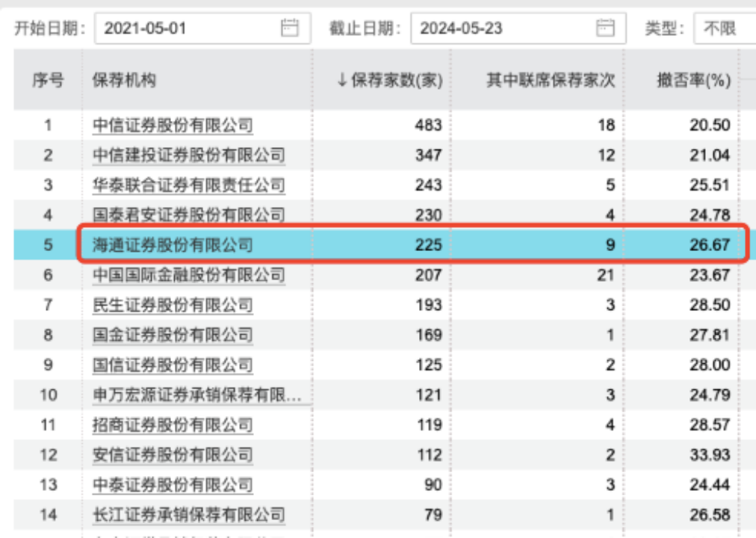This screenshot has width=756, height=538.
Task: Select the rate 33.93 for 安信证券
Action: tap(710, 454)
